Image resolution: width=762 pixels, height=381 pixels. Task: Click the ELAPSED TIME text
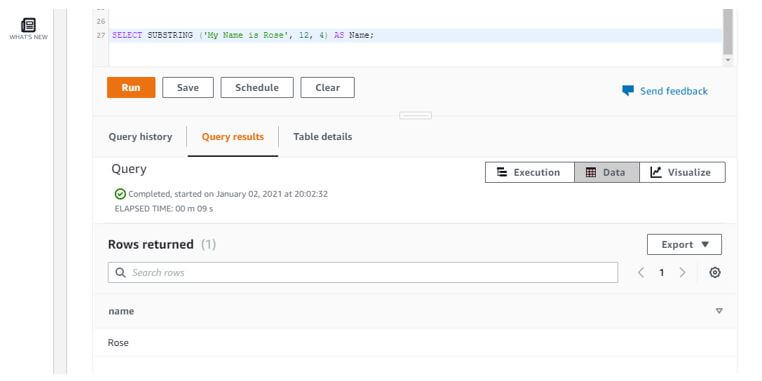coord(164,209)
